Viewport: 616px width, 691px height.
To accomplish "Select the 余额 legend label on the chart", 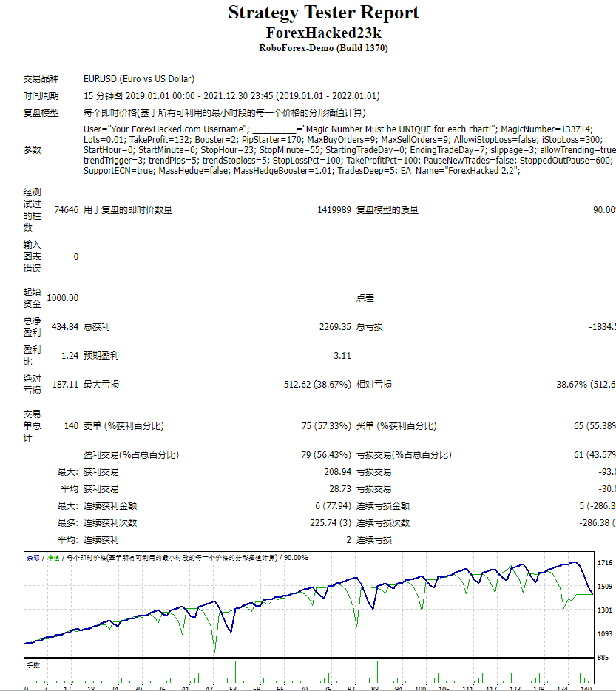I will (31, 559).
